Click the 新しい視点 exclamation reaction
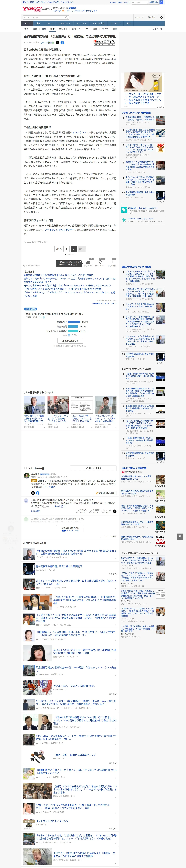The image size is (186, 868). (x=112, y=262)
